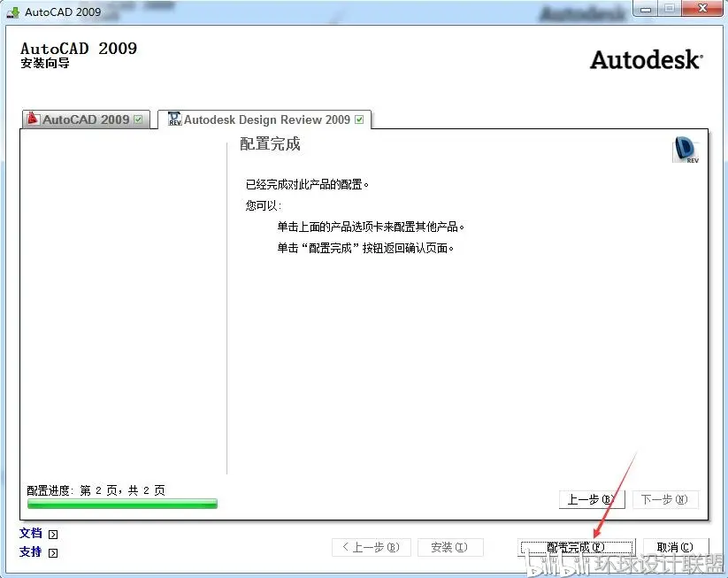Minimize the AutoCAD 2009 installer window

pos(646,8)
